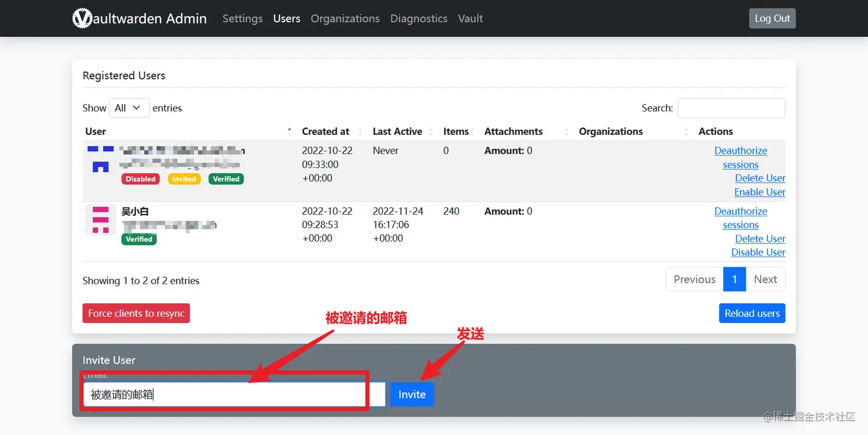Screen dimensions: 868x435
Task: Focus the invite Email input field
Action: click(234, 394)
